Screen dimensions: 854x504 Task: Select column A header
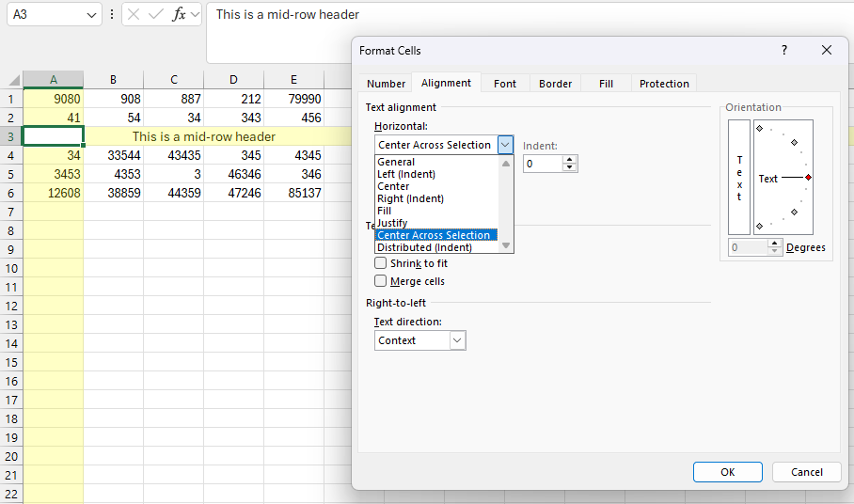coord(54,80)
